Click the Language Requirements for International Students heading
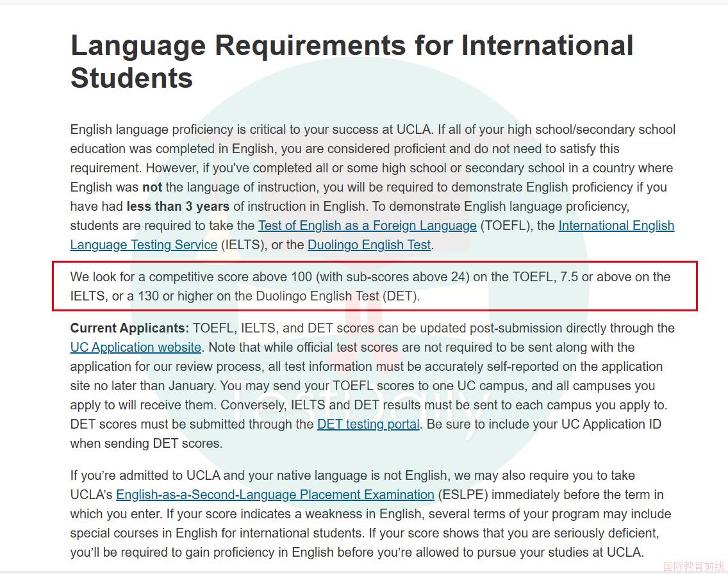This screenshot has height=574, width=728. pos(352,61)
